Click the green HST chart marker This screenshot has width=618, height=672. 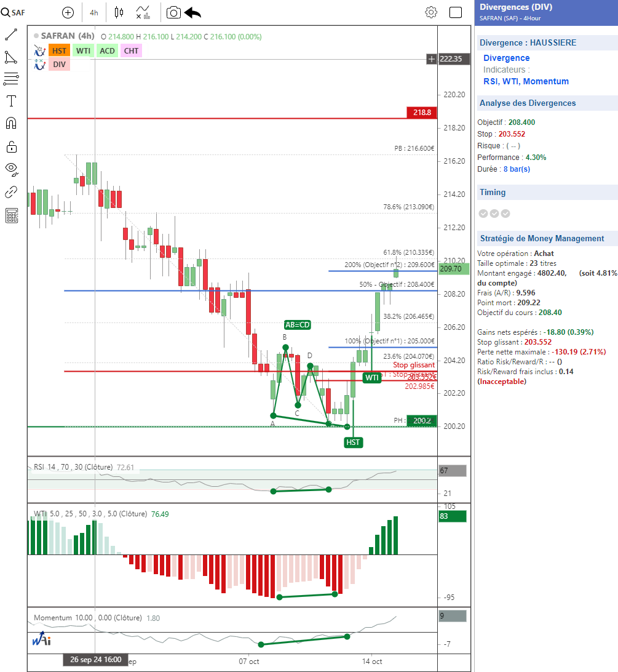click(x=354, y=442)
